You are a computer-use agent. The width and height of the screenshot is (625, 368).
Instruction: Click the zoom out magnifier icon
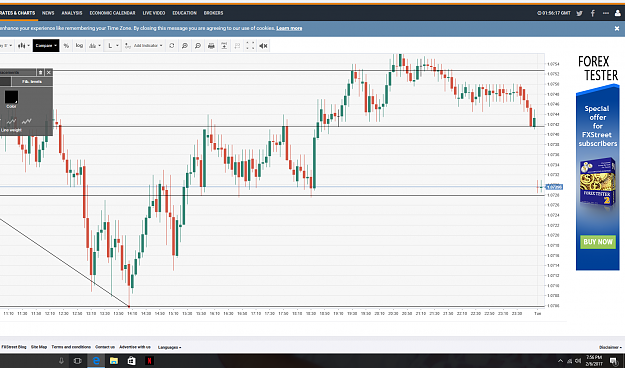(x=198, y=46)
